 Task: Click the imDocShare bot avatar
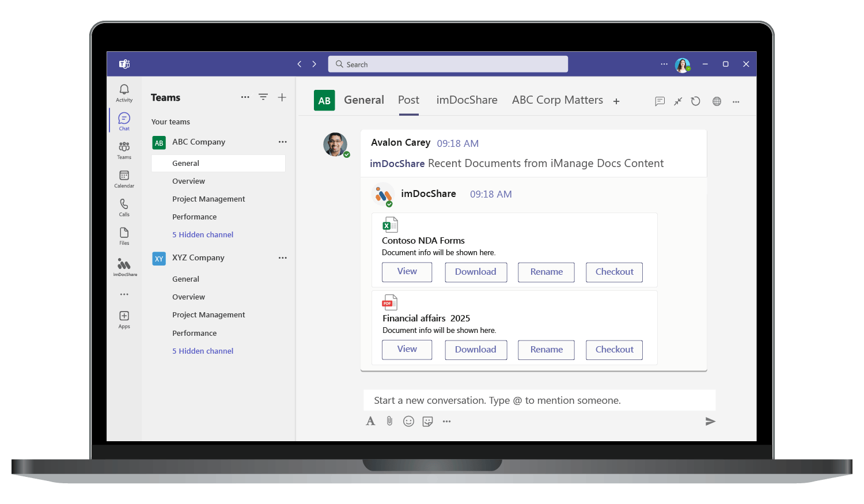pyautogui.click(x=383, y=195)
